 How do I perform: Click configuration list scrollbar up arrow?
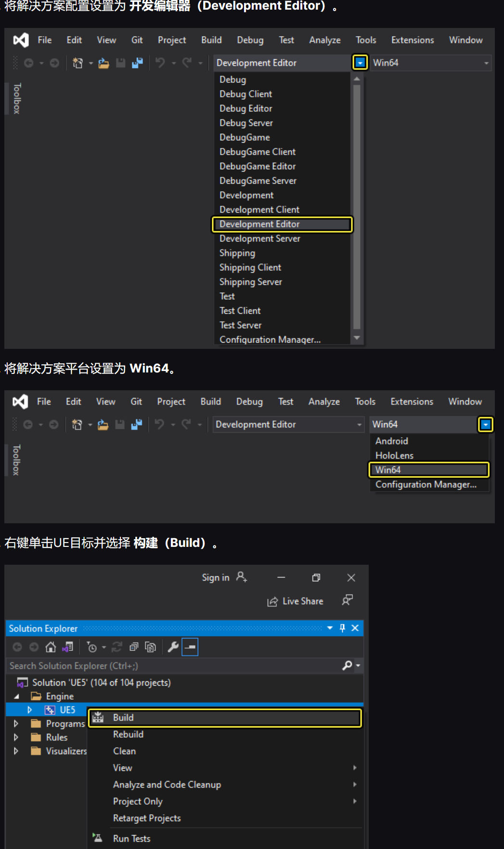(x=357, y=79)
